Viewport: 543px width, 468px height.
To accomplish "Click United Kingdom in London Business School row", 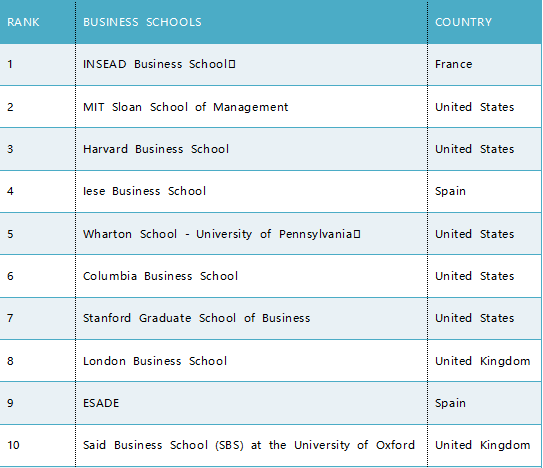I will [x=482, y=361].
